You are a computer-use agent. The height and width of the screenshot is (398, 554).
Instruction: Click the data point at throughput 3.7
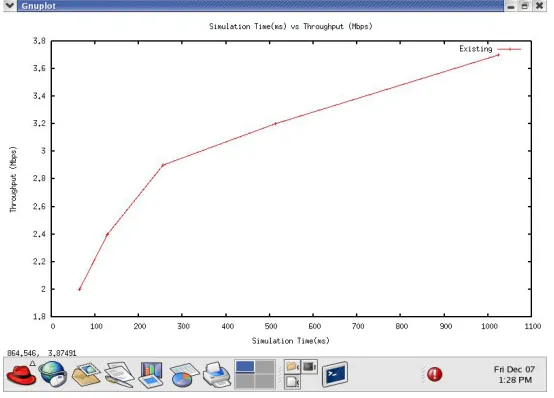pos(498,55)
